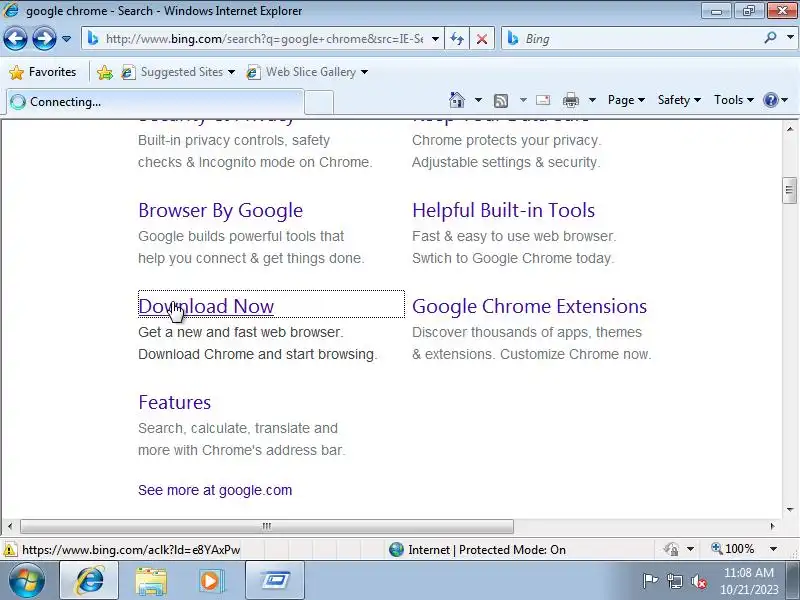Open Browser By Google link
800x600 pixels.
[x=220, y=210]
